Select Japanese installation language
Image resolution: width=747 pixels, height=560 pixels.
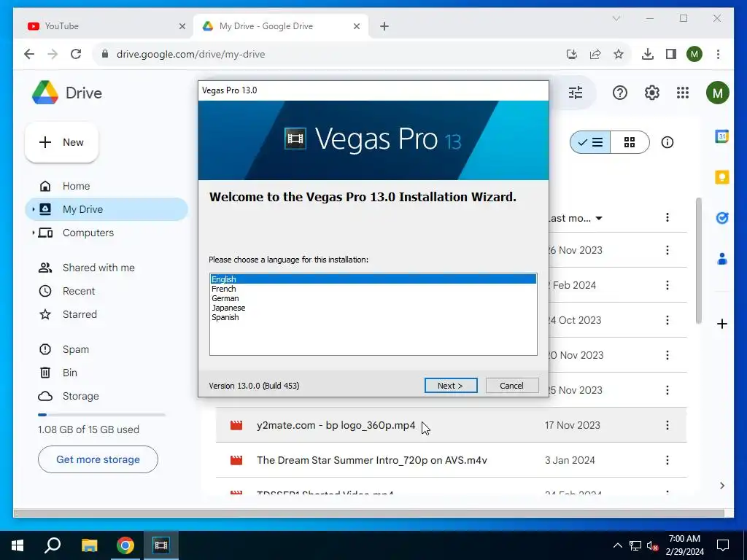(373, 308)
